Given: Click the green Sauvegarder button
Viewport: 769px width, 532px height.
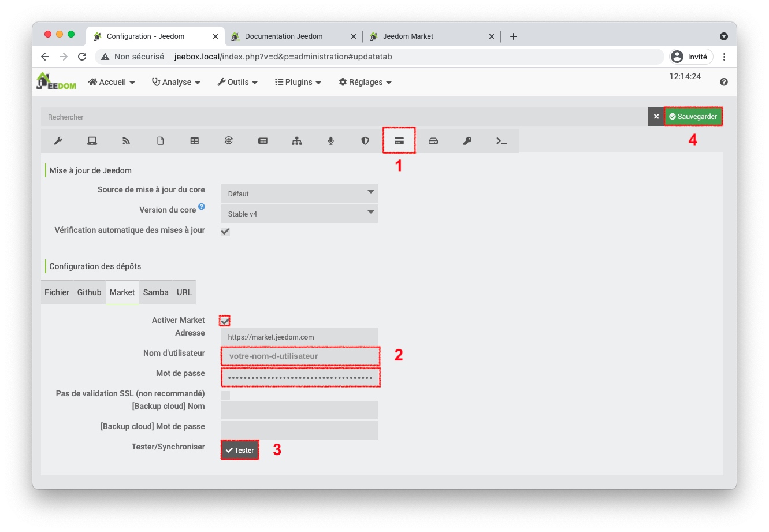Looking at the screenshot, I should (693, 117).
